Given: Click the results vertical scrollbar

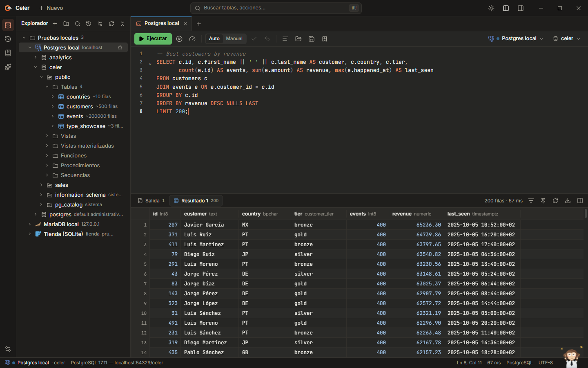Looking at the screenshot, I should (x=586, y=213).
